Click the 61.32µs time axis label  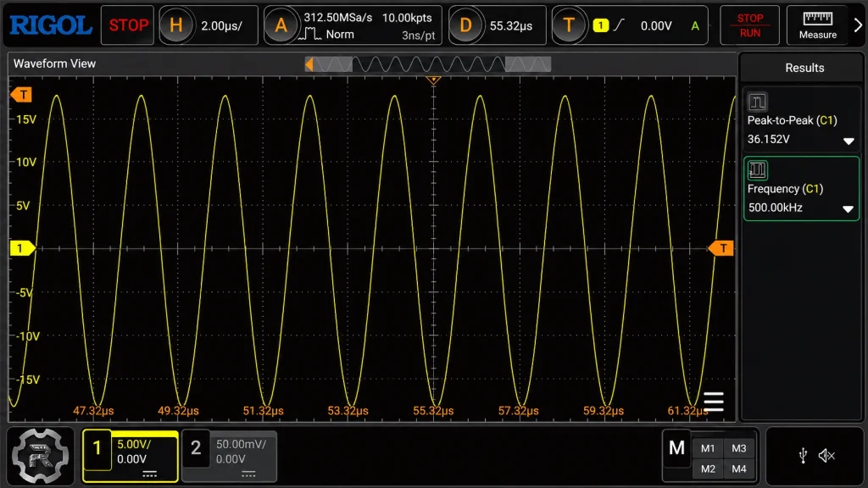688,411
